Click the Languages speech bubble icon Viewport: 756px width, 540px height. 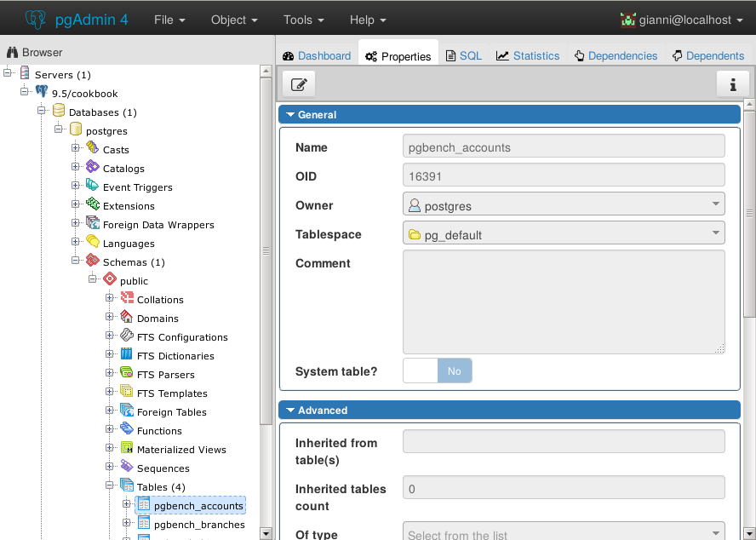pos(93,242)
